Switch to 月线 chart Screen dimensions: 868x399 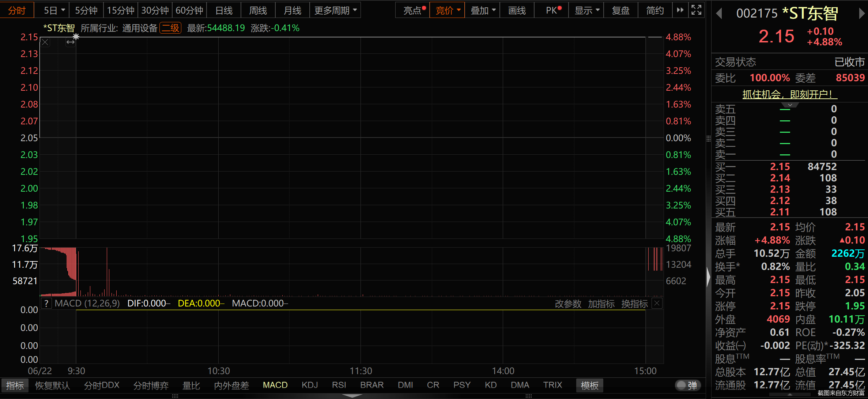click(293, 10)
